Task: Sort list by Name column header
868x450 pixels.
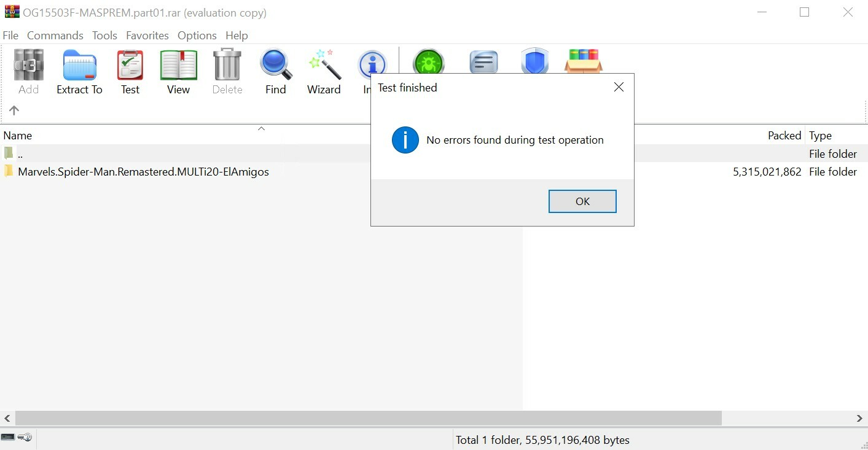Action: [18, 136]
